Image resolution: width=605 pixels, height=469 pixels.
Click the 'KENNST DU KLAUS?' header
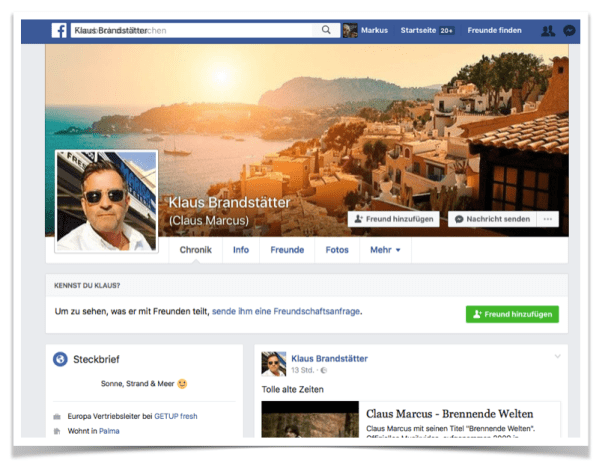[x=87, y=286]
